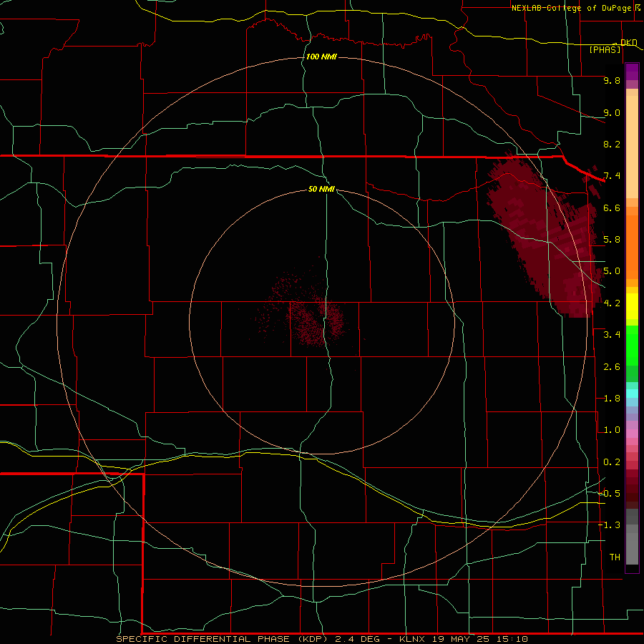Click the 3.4 value on color scale
Screen dimensions: 644x644
pyautogui.click(x=612, y=335)
